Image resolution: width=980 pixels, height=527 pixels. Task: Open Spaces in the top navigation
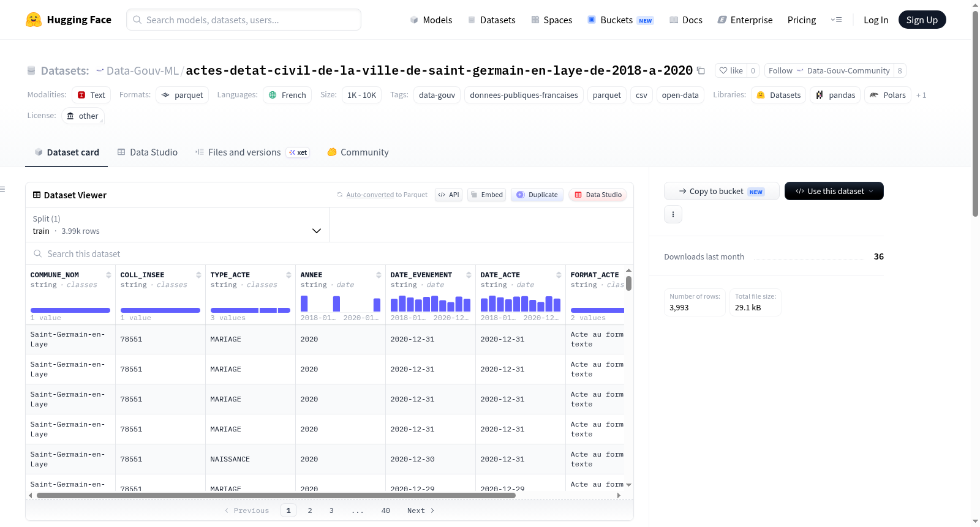pyautogui.click(x=551, y=20)
